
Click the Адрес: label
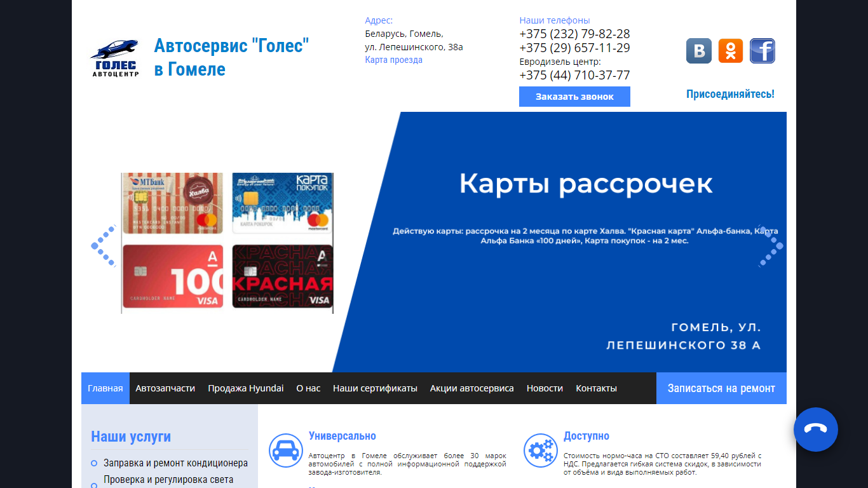pyautogui.click(x=379, y=20)
